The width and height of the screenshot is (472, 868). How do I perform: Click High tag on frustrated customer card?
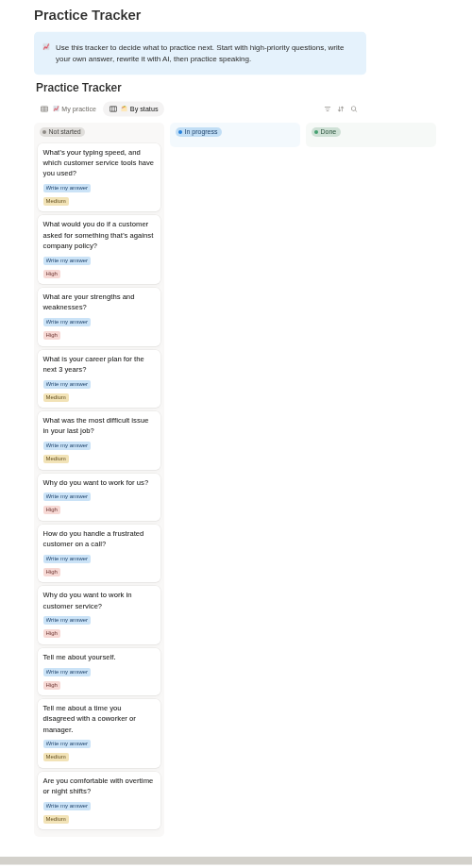pos(52,572)
